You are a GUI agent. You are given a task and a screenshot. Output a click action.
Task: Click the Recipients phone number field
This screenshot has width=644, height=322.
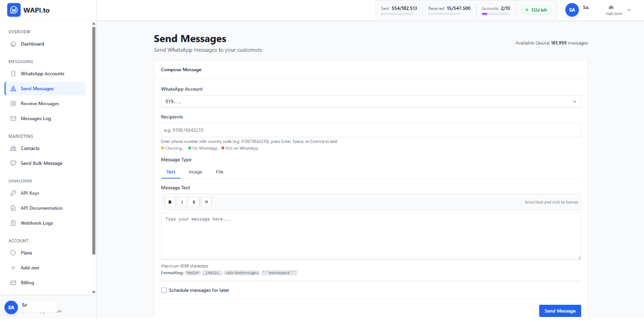tap(371, 130)
